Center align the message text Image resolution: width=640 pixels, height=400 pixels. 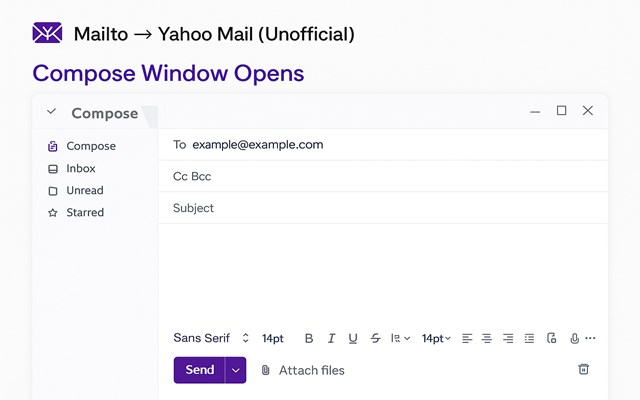(x=487, y=339)
